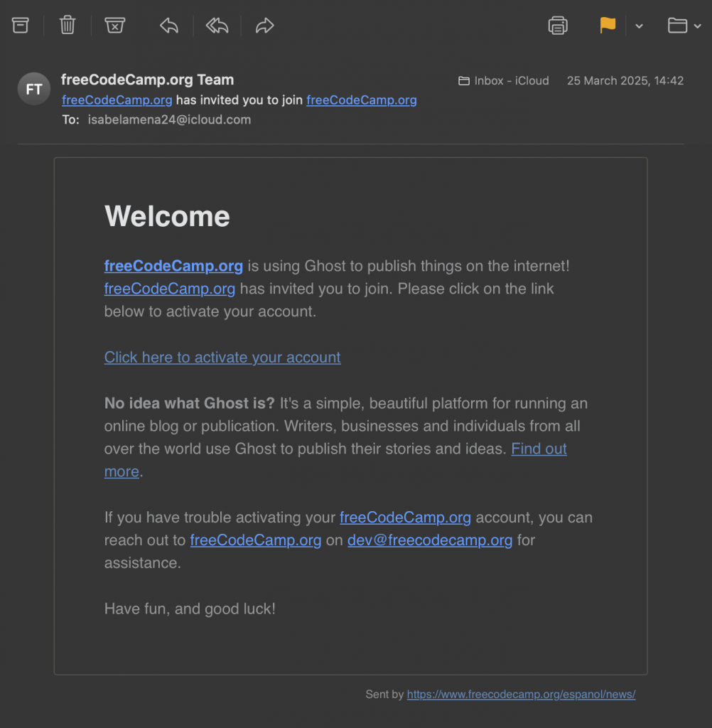
Task: Open the 'Sent by' espanol/news URL
Action: point(521,694)
